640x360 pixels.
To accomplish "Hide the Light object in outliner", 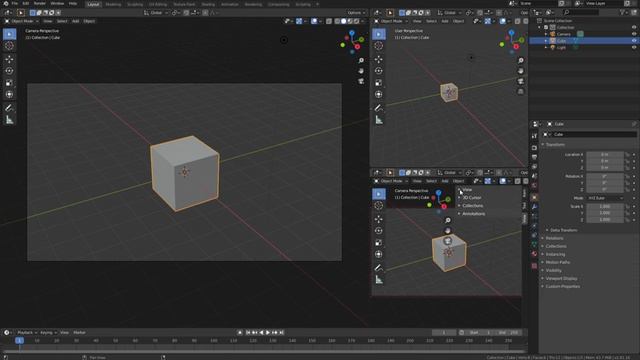I will 634,47.
